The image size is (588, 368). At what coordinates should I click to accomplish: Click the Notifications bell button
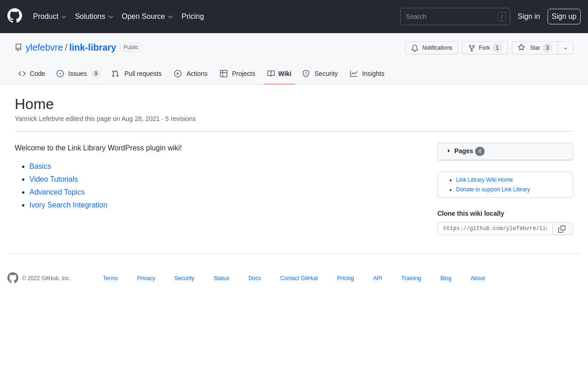click(x=431, y=48)
